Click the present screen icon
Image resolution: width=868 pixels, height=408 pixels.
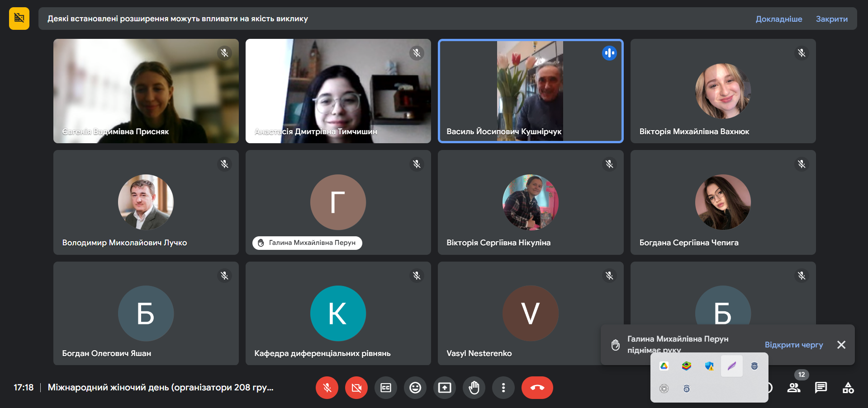point(445,388)
